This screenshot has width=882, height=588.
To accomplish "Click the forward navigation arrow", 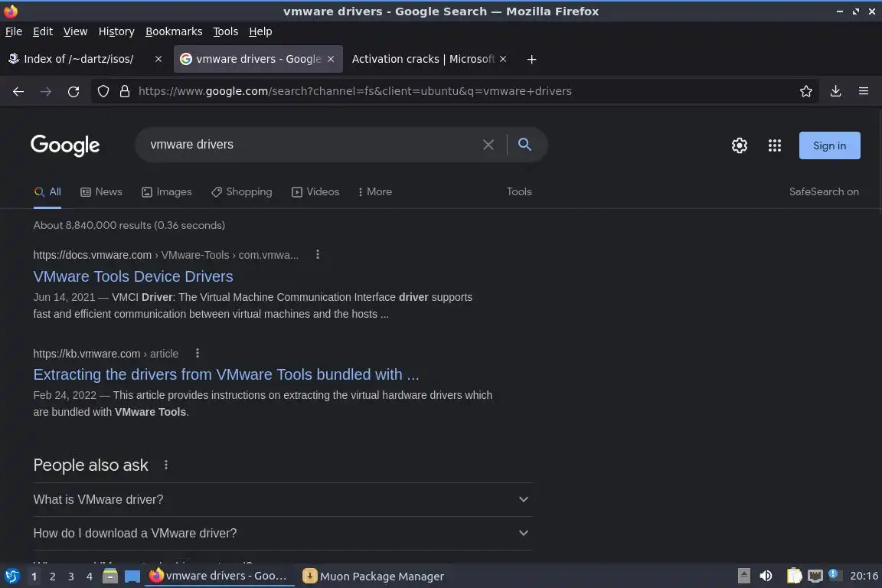I will point(46,91).
